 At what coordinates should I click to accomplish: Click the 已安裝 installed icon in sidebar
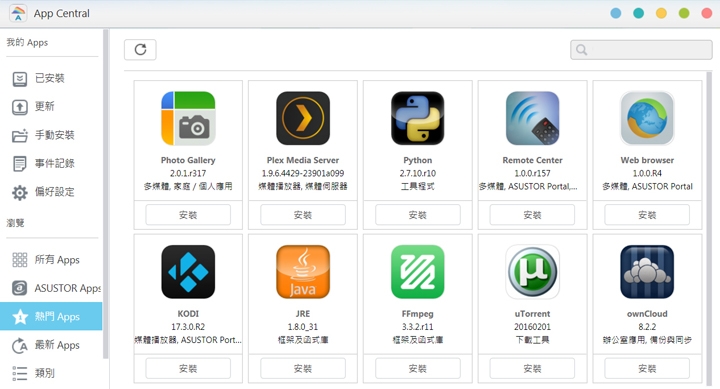(x=20, y=79)
